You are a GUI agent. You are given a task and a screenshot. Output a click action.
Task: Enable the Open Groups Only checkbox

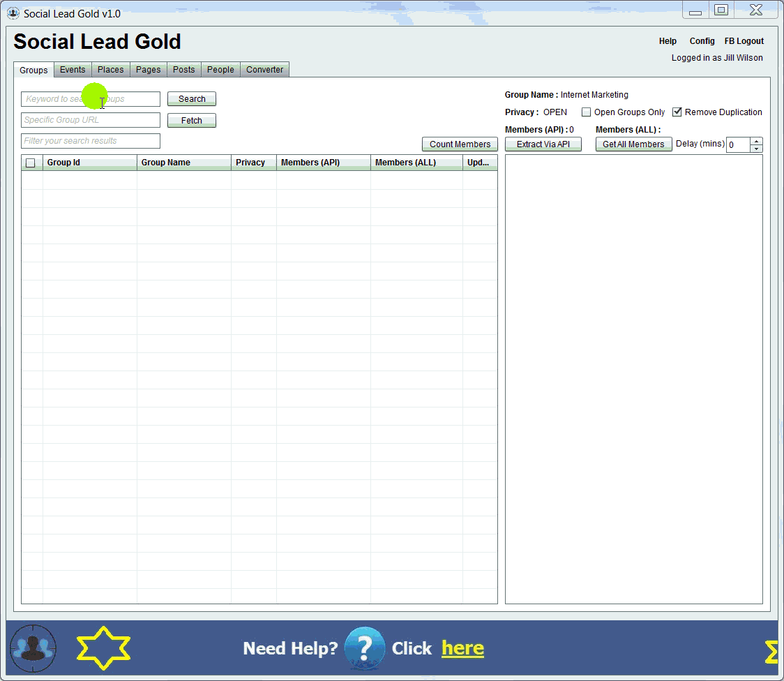tap(587, 112)
